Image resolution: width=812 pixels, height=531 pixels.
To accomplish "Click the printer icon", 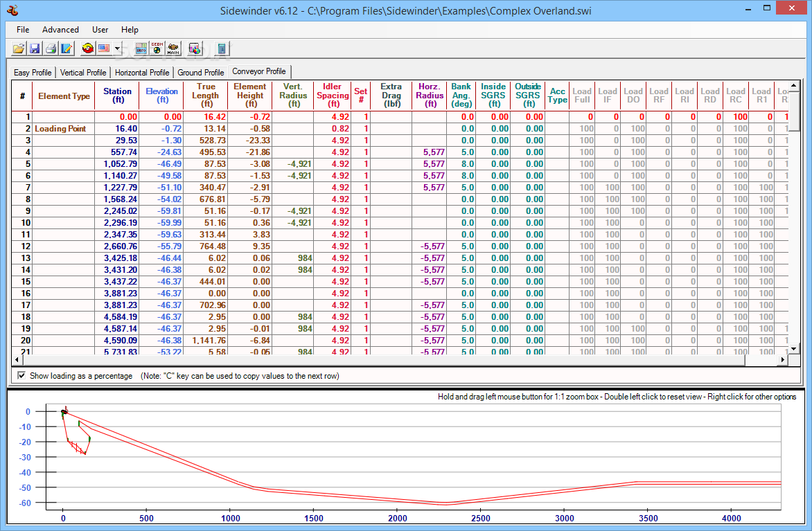I will (x=51, y=48).
